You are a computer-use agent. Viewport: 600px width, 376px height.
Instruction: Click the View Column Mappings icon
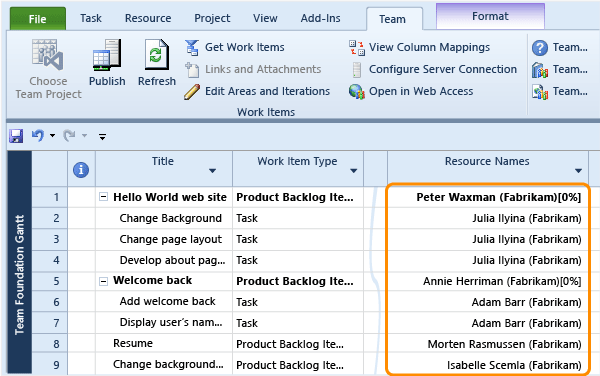[356, 48]
